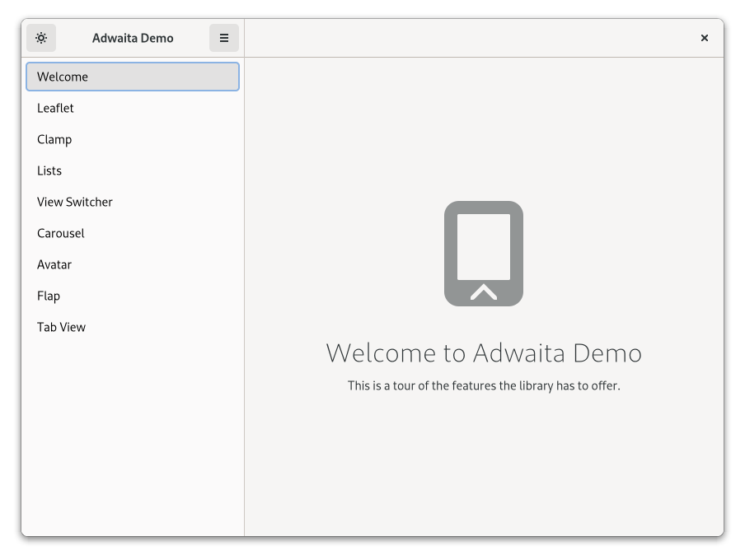
Task: Click the up-chevron inside the phone icon
Action: 484,292
